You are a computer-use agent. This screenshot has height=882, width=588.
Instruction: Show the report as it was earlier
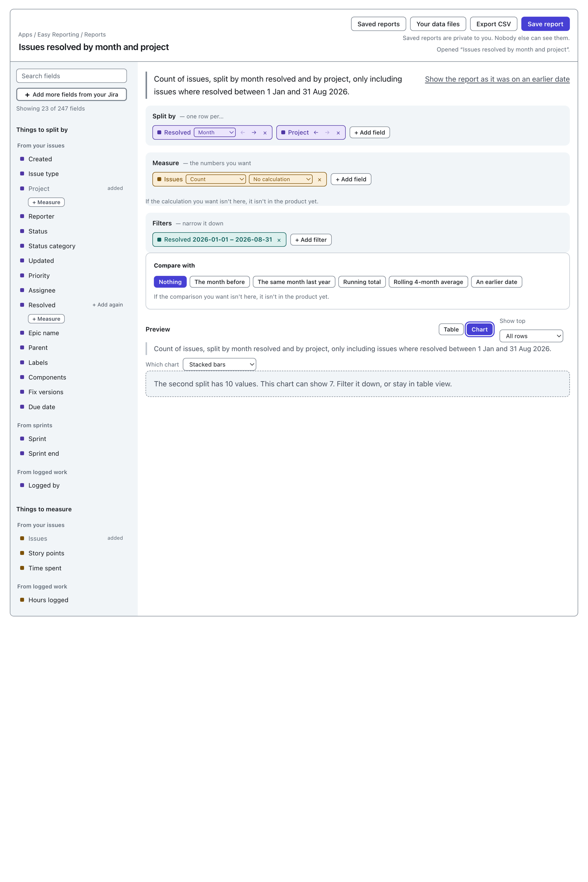coord(497,79)
